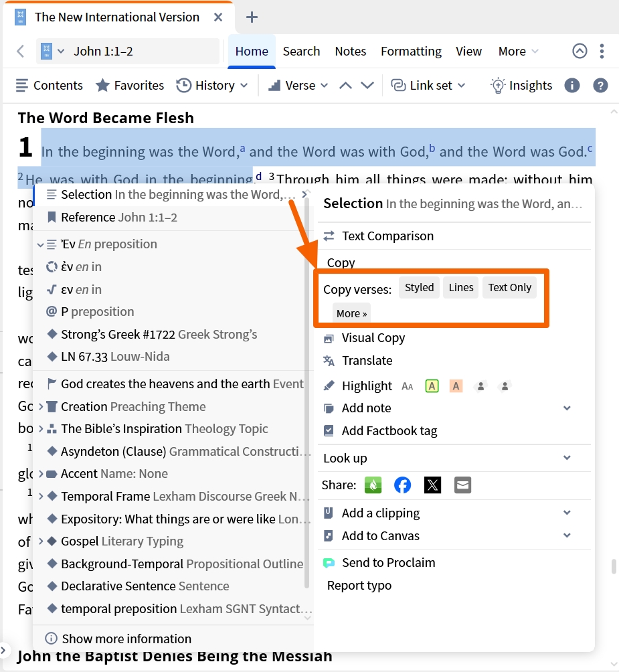This screenshot has height=672, width=619.
Task: Open the More tab dropdown
Action: point(519,51)
